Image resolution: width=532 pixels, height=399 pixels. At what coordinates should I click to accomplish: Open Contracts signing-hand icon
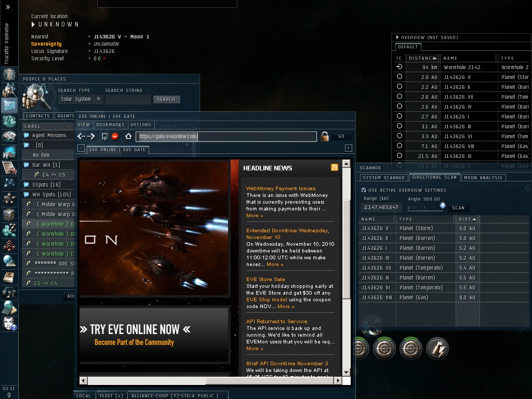tap(9, 167)
